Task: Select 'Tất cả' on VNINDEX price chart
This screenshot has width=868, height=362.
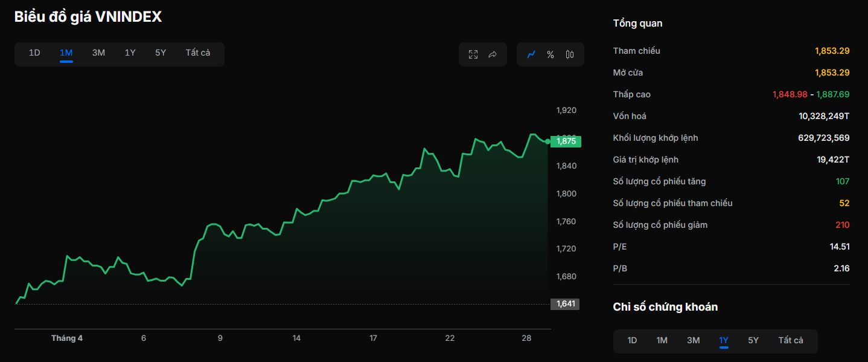Action: pos(198,53)
